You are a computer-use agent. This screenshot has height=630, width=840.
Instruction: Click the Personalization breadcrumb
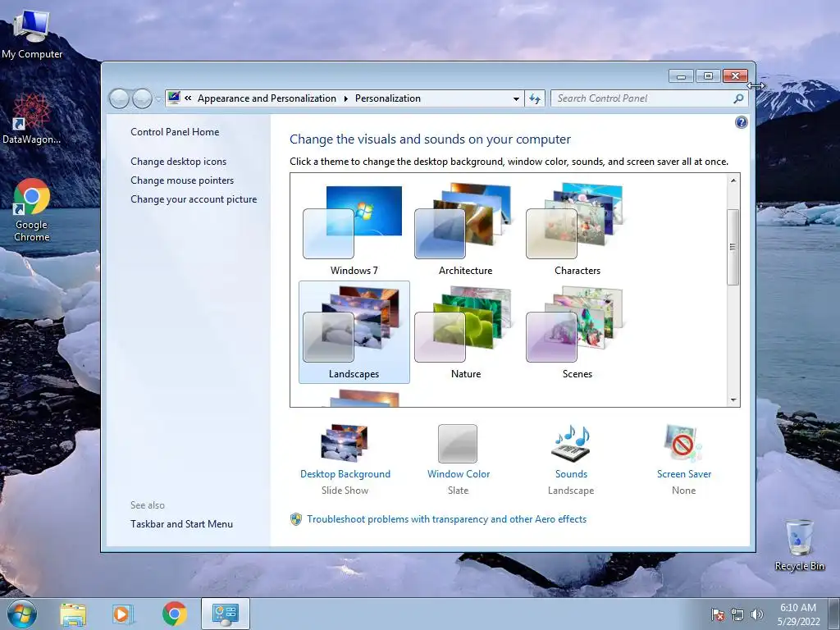click(x=388, y=98)
